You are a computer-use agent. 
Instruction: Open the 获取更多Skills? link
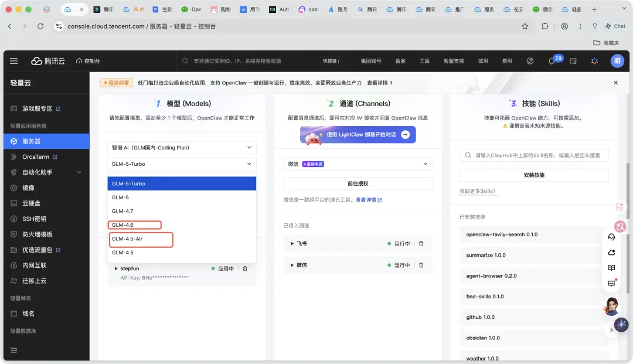(x=478, y=191)
